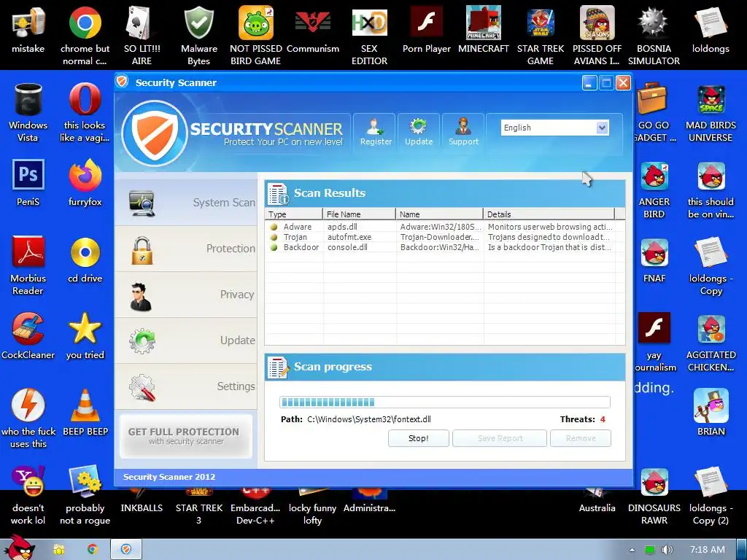Open 'NOT PISSED BIRD GAME' icon
The height and width of the screenshot is (560, 747).
coord(256,36)
